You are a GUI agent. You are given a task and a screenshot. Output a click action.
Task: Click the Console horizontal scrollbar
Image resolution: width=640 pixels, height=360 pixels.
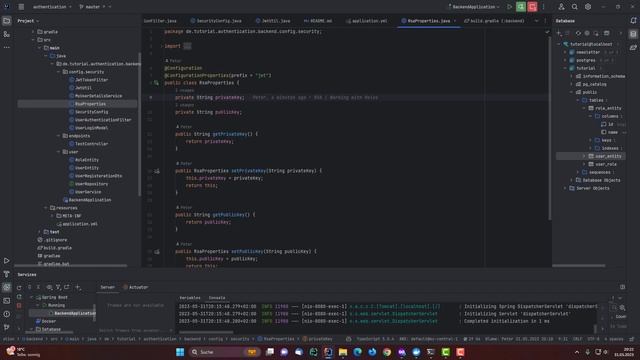[206, 332]
